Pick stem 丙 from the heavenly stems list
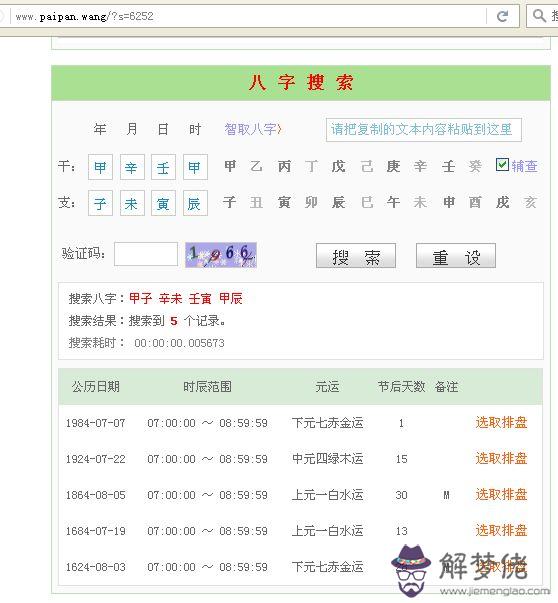This screenshot has height=603, width=558. (284, 166)
